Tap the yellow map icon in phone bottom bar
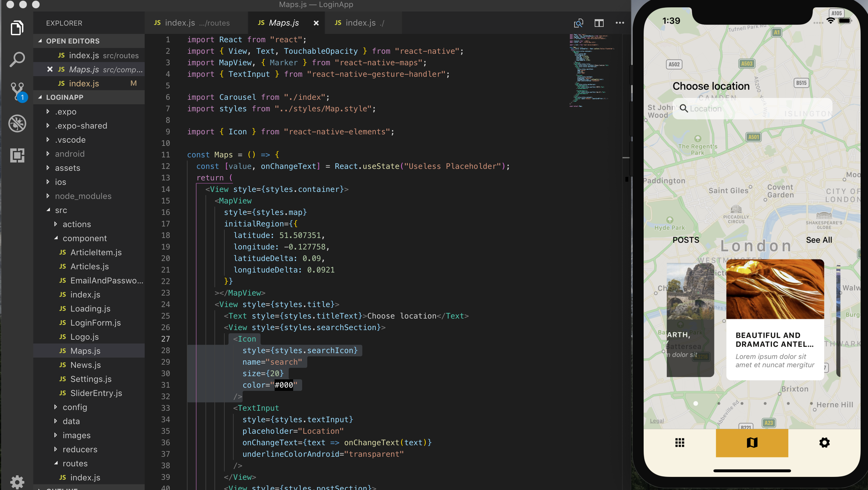Image resolution: width=868 pixels, height=490 pixels. (x=752, y=443)
